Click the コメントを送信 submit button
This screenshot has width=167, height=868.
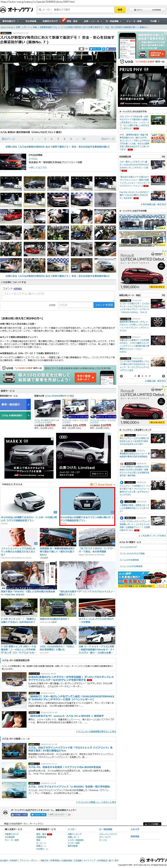[104, 305]
